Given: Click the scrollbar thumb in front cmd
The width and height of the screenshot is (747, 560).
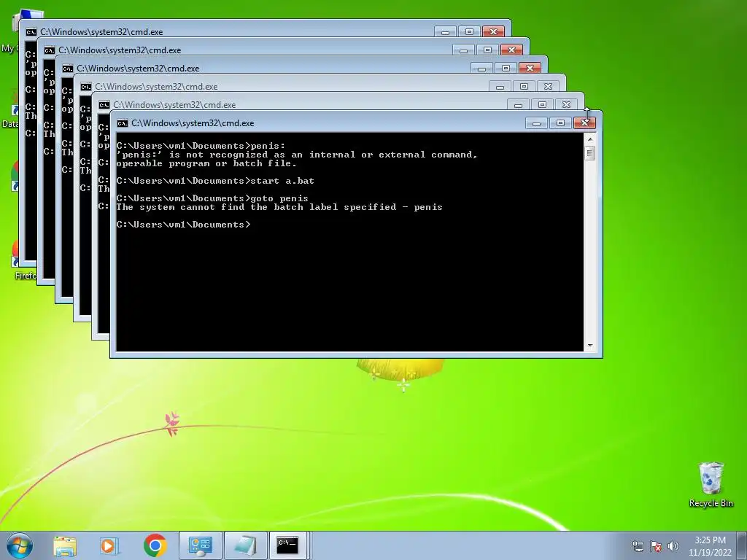Looking at the screenshot, I should click(x=590, y=153).
